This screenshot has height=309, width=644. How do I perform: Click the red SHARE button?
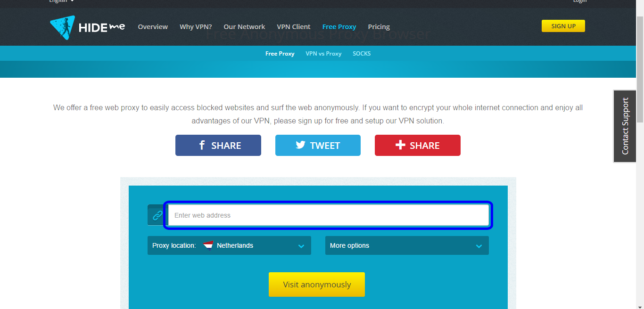click(418, 145)
